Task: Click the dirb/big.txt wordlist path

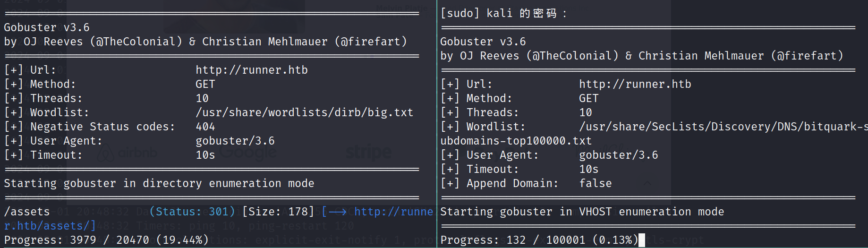Action: point(304,112)
